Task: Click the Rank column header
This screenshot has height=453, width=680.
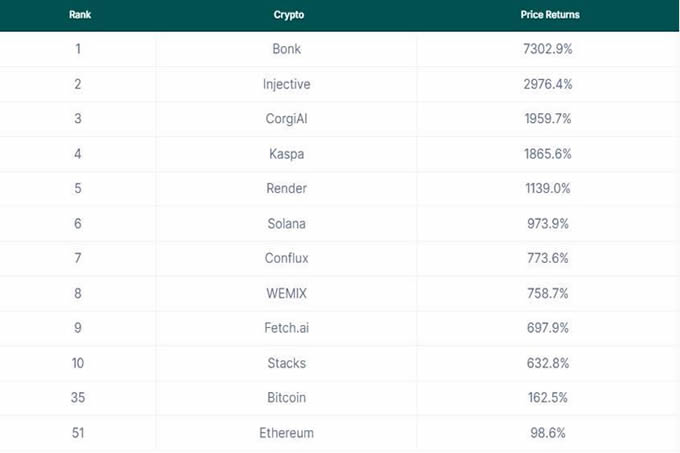Action: pos(78,15)
